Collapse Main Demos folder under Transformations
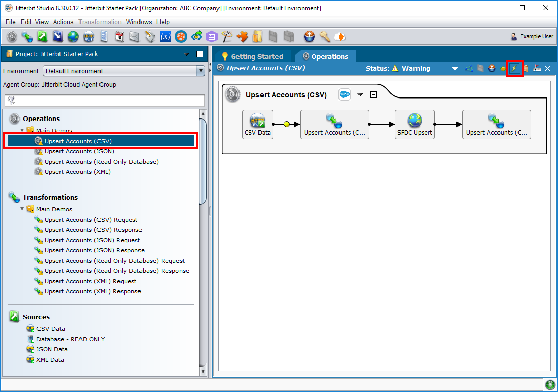 22,209
